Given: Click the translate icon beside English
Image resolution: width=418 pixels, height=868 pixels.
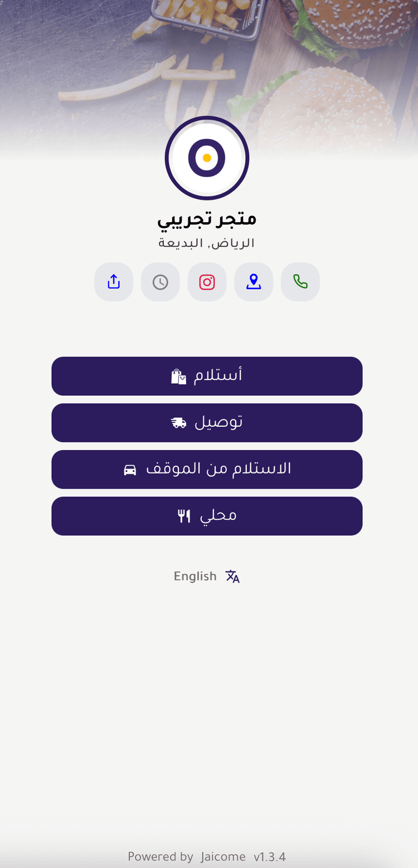Looking at the screenshot, I should click(232, 576).
